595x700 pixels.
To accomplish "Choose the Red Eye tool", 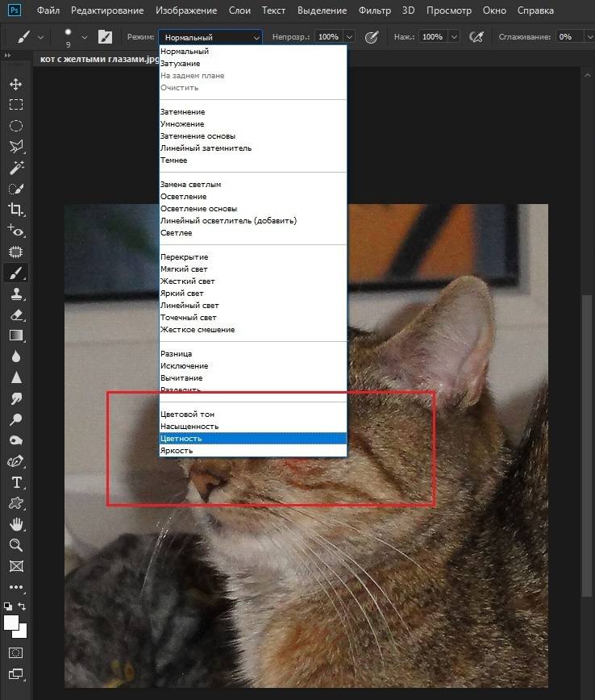I will pos(15,231).
